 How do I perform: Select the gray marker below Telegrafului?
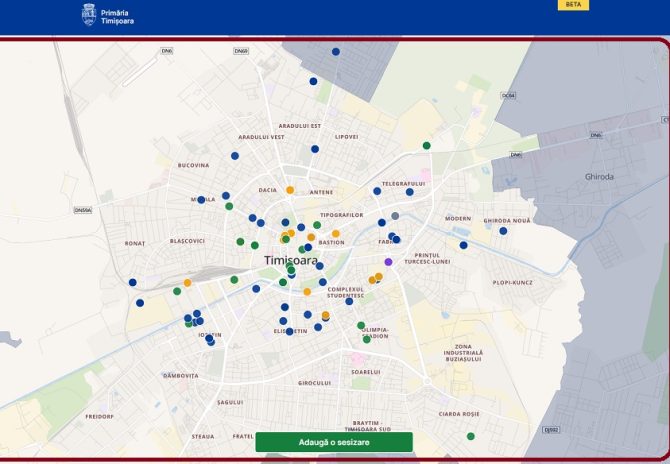(x=395, y=216)
